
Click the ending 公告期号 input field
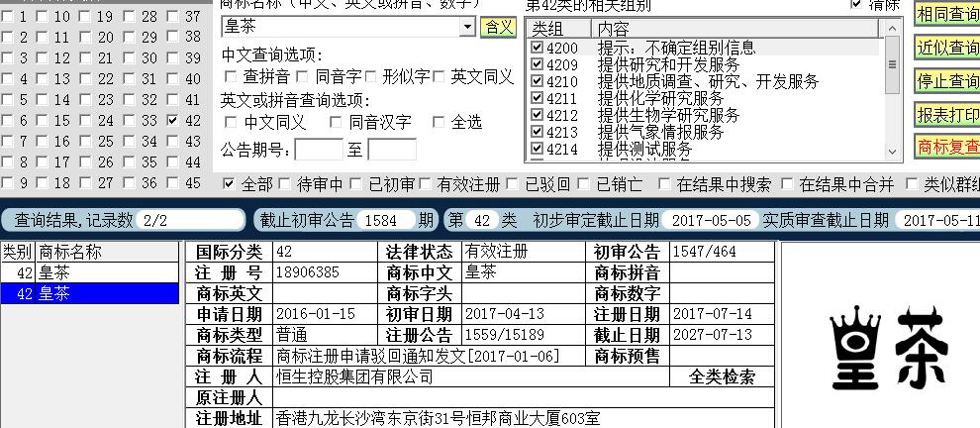pos(392,150)
